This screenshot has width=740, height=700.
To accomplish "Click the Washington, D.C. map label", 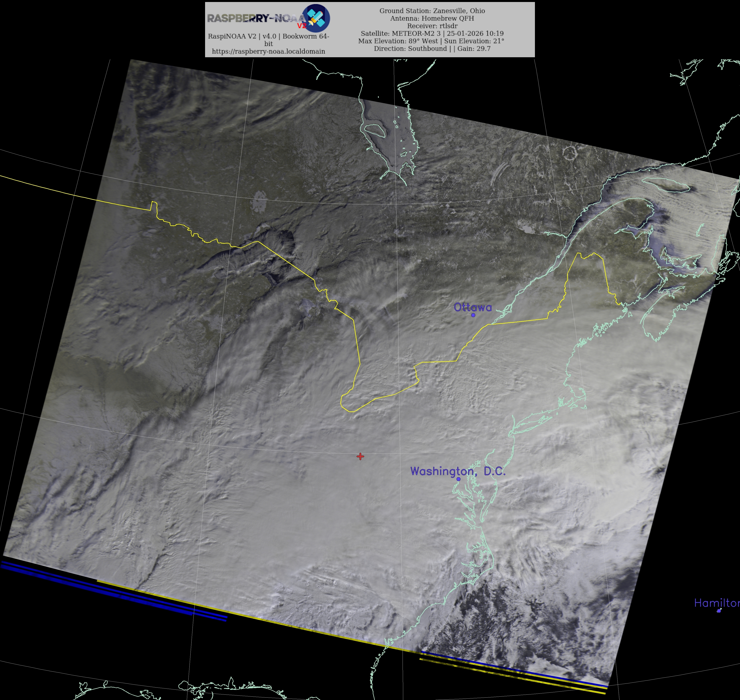I will 458,471.
